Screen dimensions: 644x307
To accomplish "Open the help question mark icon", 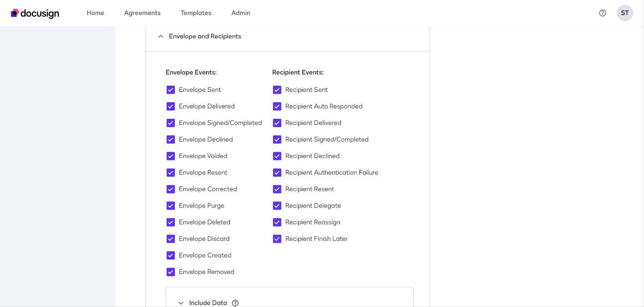I will point(603,13).
